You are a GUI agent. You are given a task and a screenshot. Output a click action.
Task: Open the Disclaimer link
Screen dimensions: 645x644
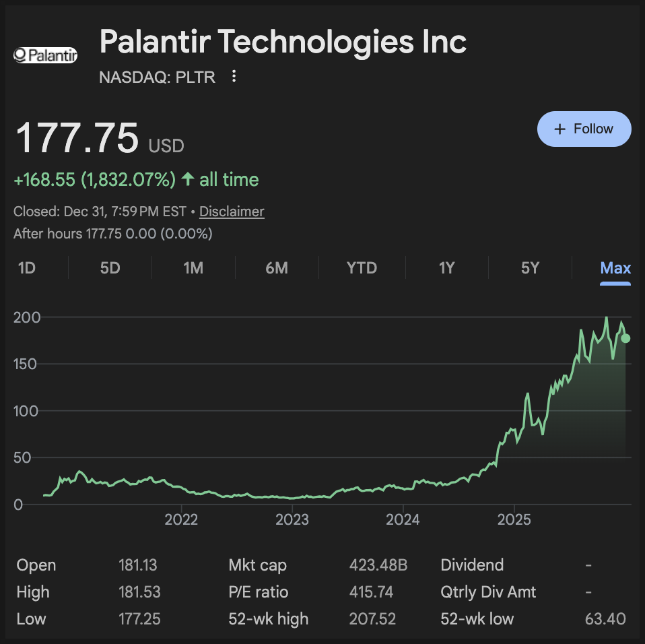[x=232, y=212]
